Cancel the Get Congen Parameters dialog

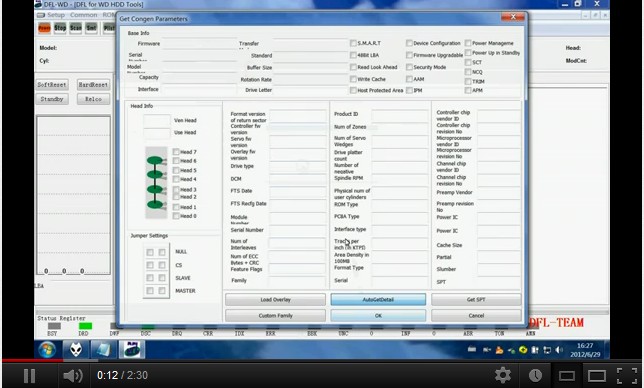click(476, 316)
